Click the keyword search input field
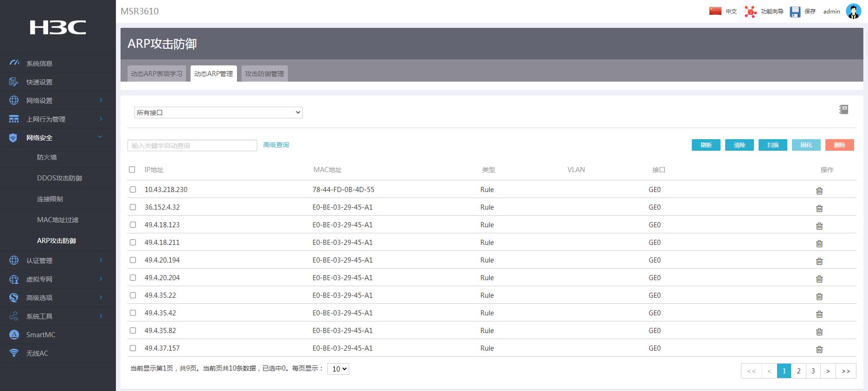This screenshot has width=868, height=391. coord(192,145)
